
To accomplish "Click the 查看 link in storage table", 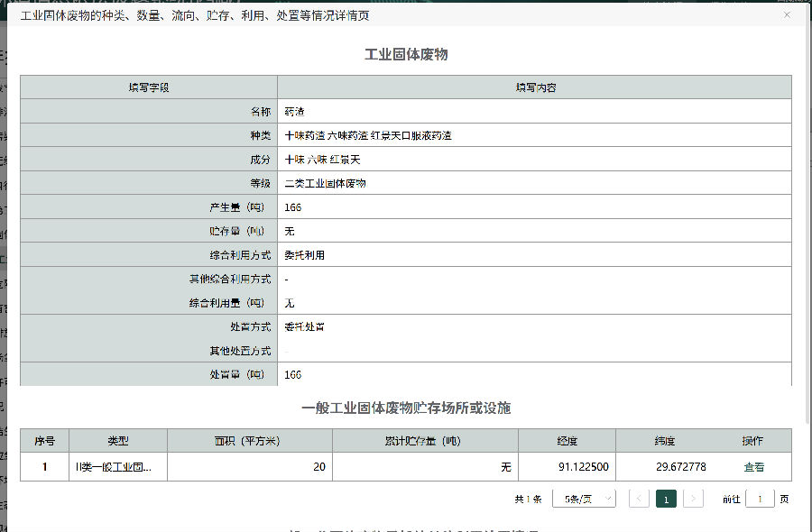I will pos(753,467).
